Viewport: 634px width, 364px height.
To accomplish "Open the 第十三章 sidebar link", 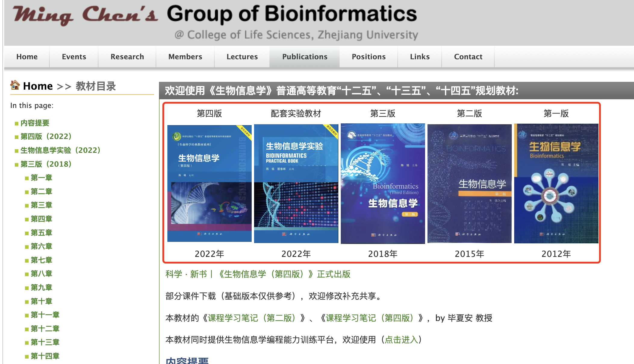I will tap(45, 342).
